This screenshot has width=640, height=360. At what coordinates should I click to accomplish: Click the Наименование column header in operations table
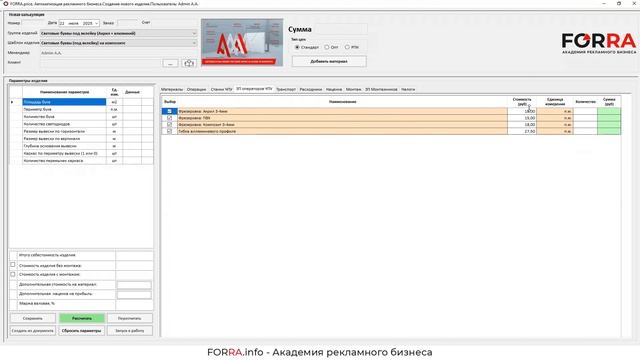click(342, 102)
